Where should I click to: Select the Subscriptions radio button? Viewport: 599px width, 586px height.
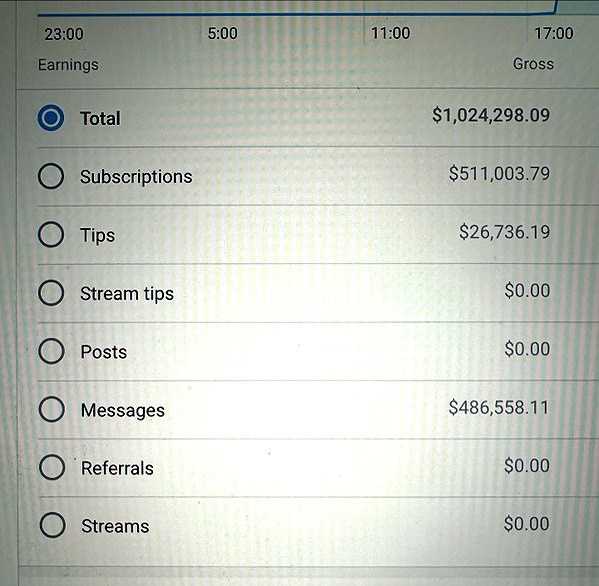pos(51,176)
